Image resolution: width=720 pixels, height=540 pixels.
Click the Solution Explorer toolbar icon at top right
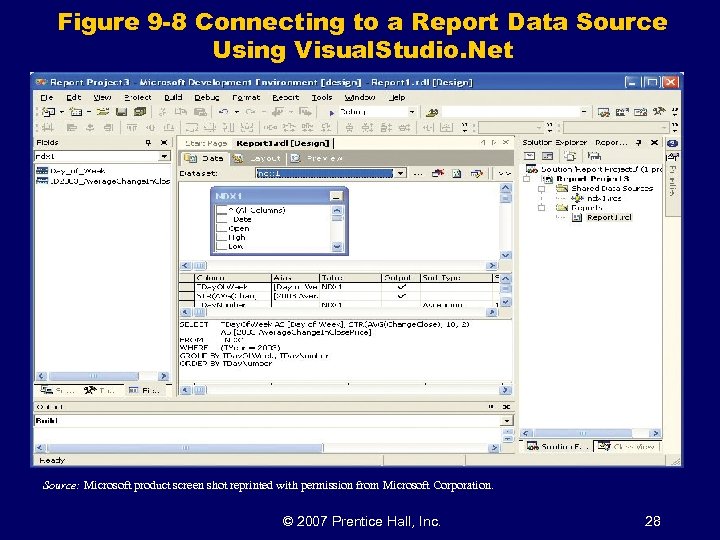[603, 112]
